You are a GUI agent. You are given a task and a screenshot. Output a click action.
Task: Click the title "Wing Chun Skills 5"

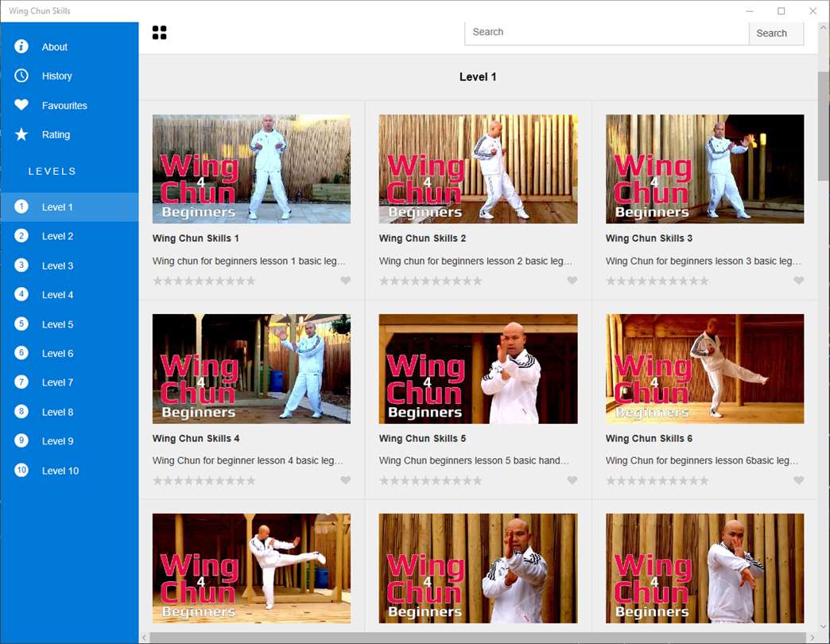pos(422,438)
